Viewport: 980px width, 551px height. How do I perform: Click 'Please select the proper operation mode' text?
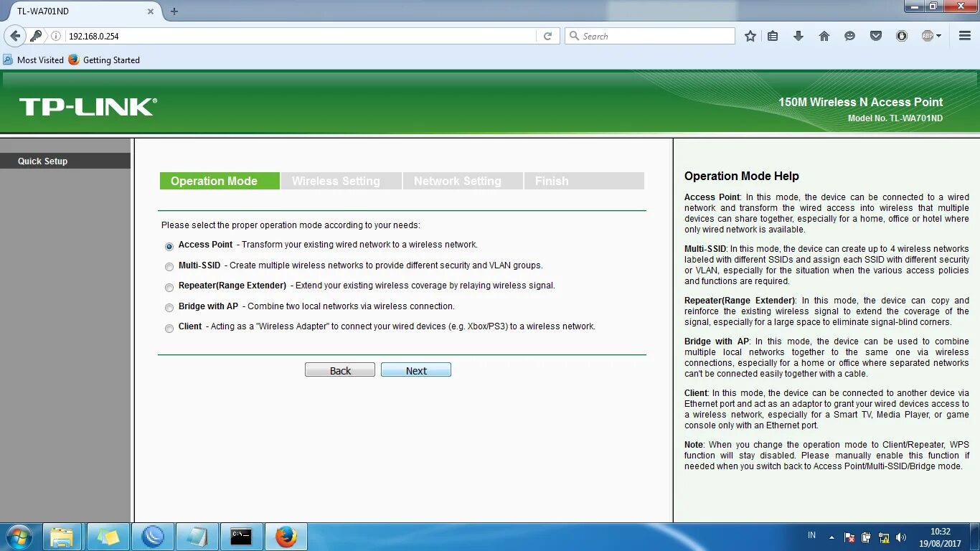[291, 225]
